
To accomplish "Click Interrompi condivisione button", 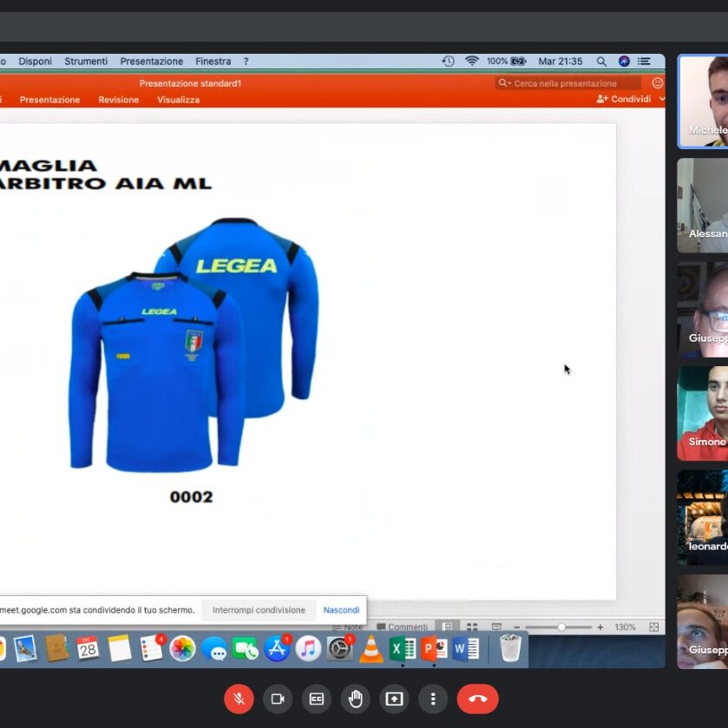I will (259, 610).
